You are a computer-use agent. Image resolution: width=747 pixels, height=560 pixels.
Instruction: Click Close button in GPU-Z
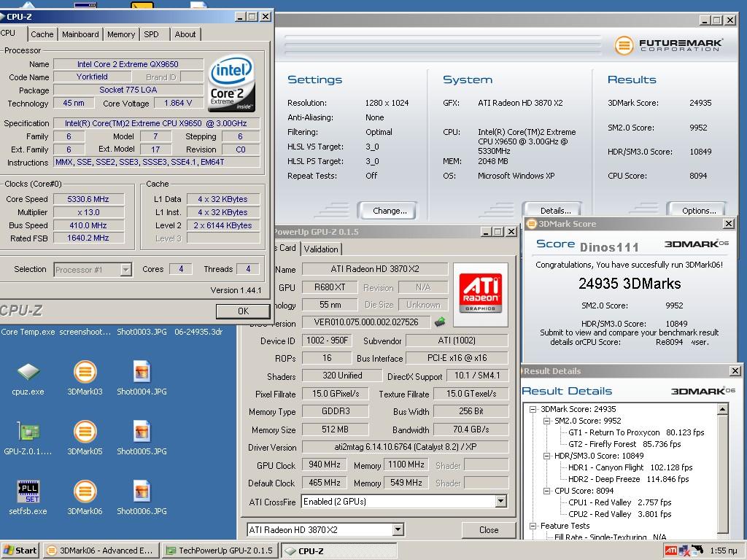488,529
